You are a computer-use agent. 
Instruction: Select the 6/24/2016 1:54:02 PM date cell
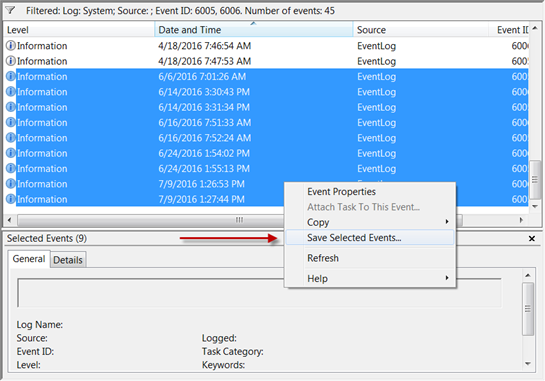pos(204,153)
